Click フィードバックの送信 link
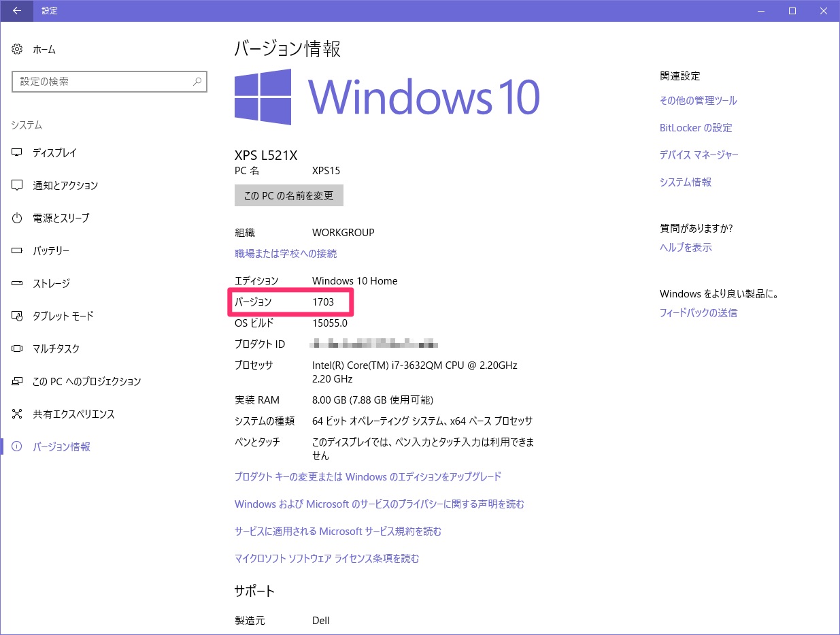Image resolution: width=840 pixels, height=635 pixels. tap(699, 313)
